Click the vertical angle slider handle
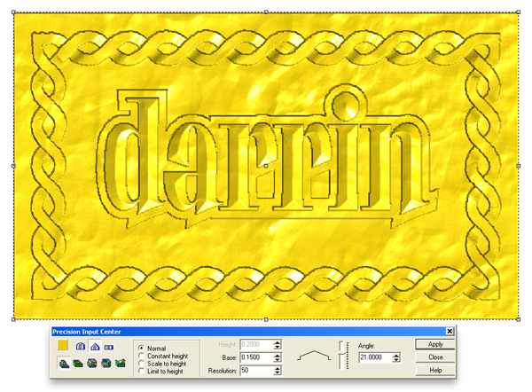 tap(341, 354)
